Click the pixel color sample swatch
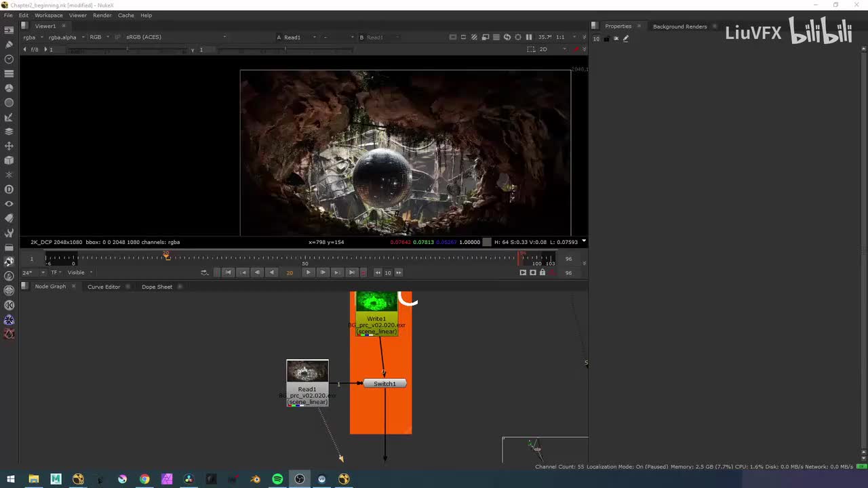 point(487,242)
